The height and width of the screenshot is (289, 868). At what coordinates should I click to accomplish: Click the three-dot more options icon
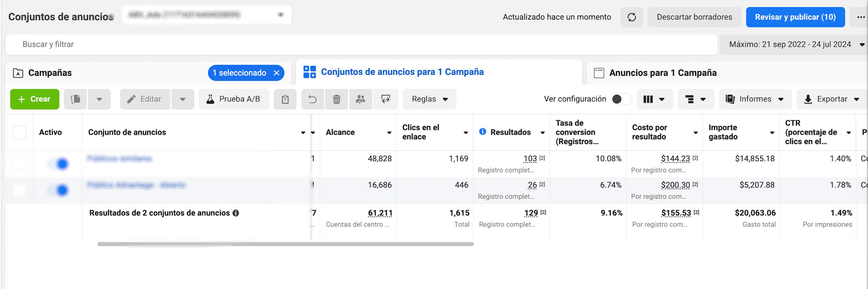point(860,17)
